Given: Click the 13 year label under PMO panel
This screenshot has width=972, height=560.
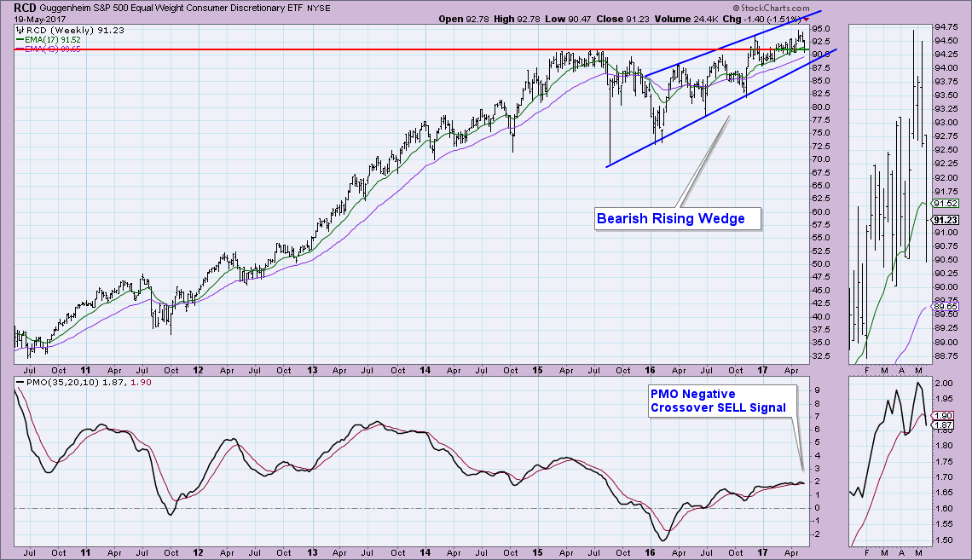Looking at the screenshot, I should (312, 552).
